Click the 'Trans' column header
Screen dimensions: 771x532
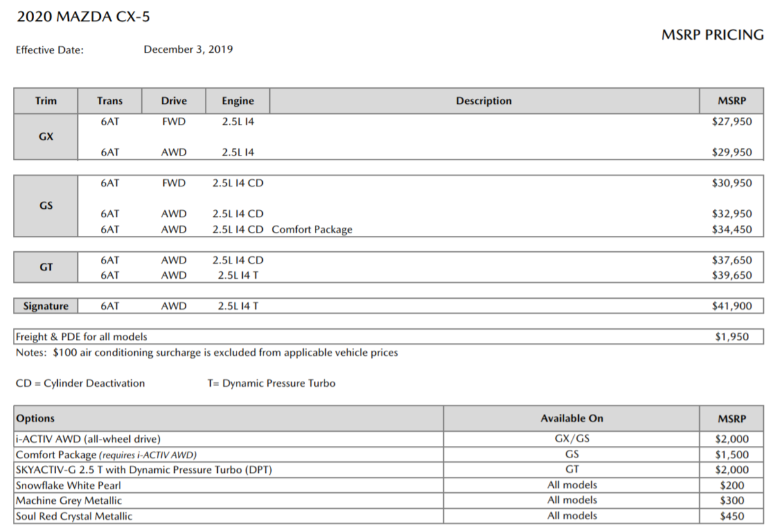tap(110, 101)
